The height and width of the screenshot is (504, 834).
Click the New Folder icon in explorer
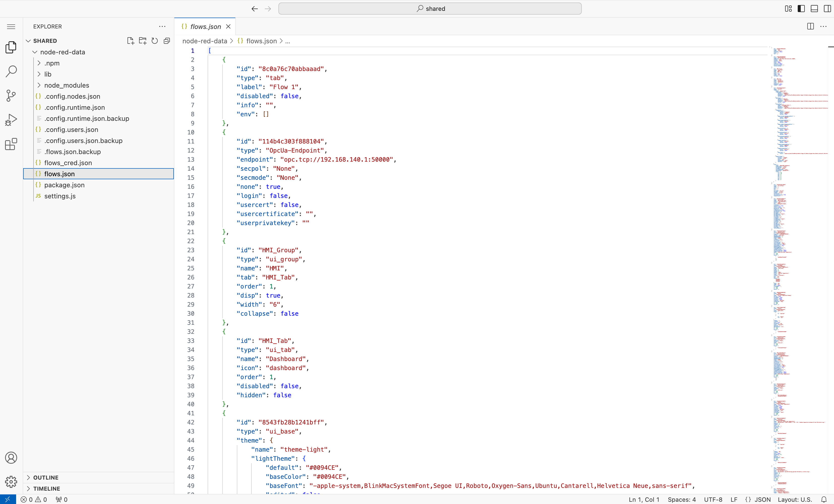tap(143, 41)
